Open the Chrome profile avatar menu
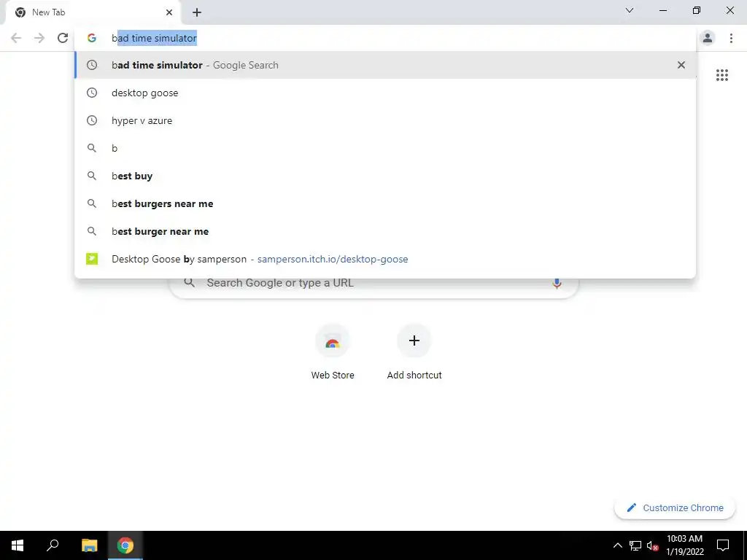 [708, 38]
